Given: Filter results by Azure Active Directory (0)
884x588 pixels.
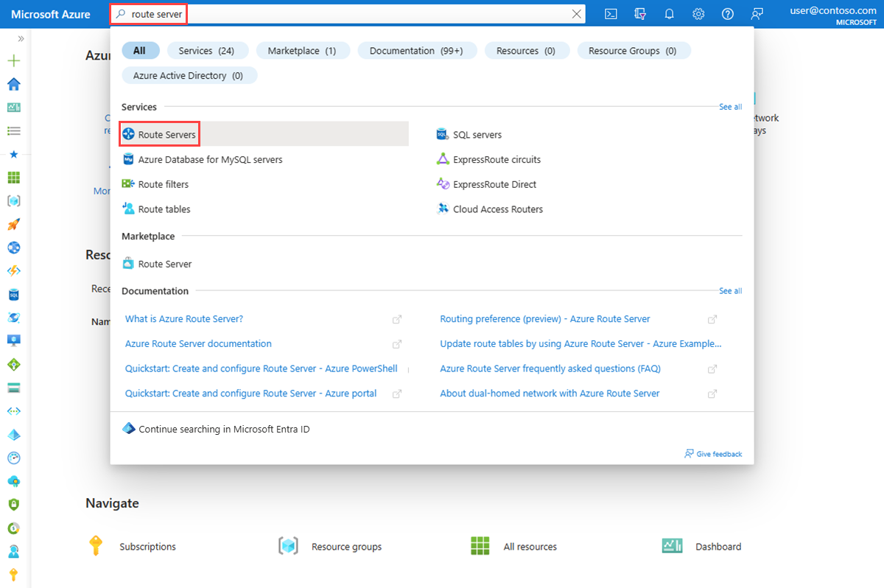Looking at the screenshot, I should [x=189, y=76].
